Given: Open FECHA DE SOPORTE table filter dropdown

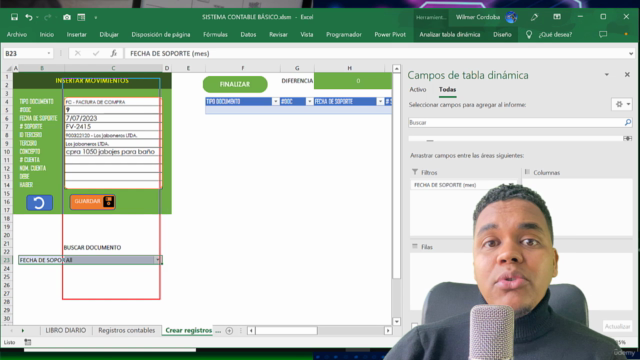Looking at the screenshot, I should 380,102.
